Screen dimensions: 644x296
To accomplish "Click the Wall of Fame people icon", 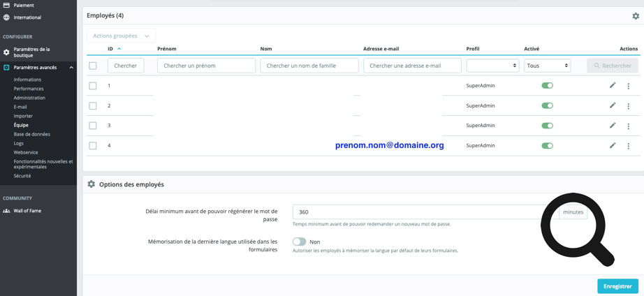I will tap(6, 211).
